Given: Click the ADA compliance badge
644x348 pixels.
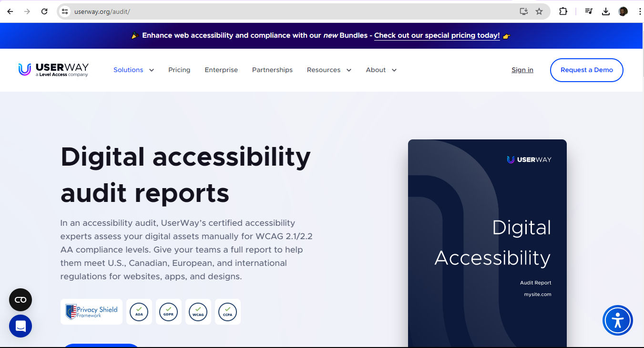Looking at the screenshot, I should [139, 311].
